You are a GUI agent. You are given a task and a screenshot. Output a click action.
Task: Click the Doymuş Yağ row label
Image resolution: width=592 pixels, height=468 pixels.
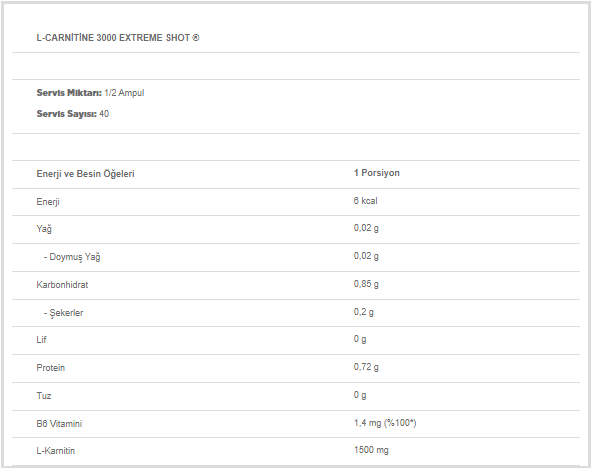(72, 257)
